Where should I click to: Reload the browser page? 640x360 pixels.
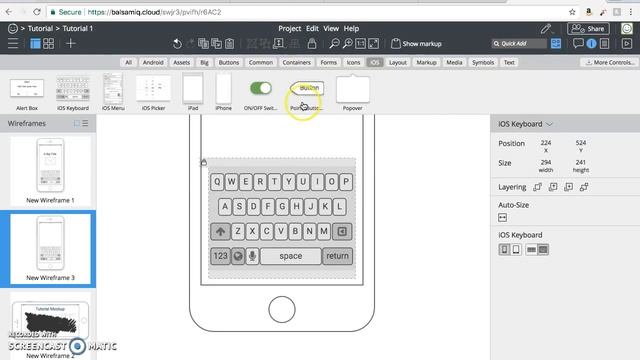[37, 12]
